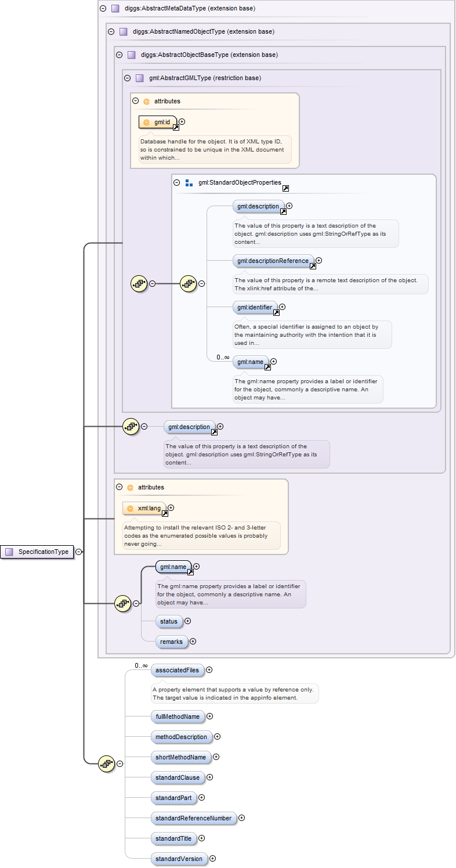Click the xml:lang attribute @ icon
Image resolution: width=456 pixels, height=868 pixels.
tap(130, 508)
